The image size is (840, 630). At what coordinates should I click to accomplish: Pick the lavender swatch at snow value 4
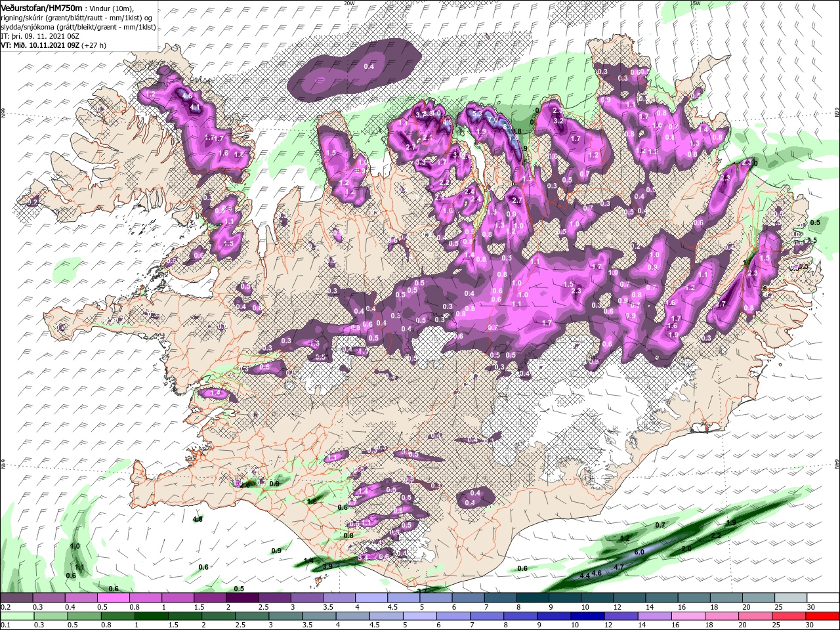371,598
